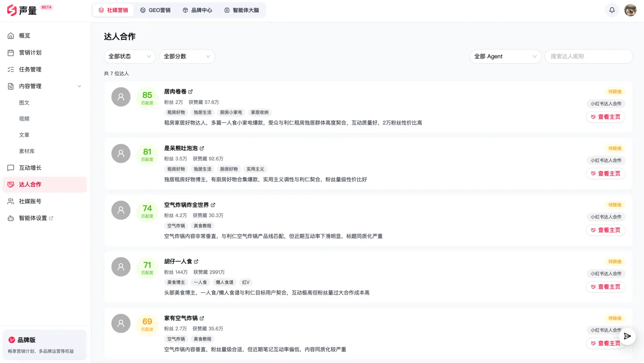Collapse the 内容管理 section chevron

[x=79, y=86]
